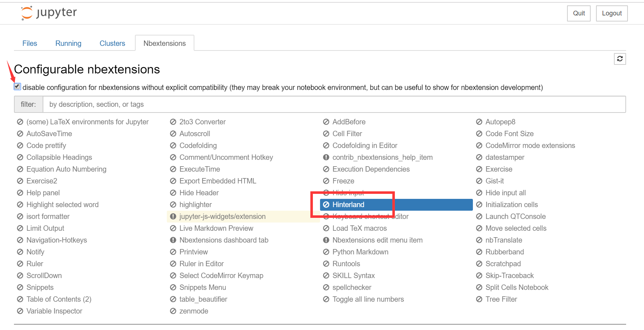644x330 pixels.
Task: Click inside the filter text field
Action: [x=215, y=104]
